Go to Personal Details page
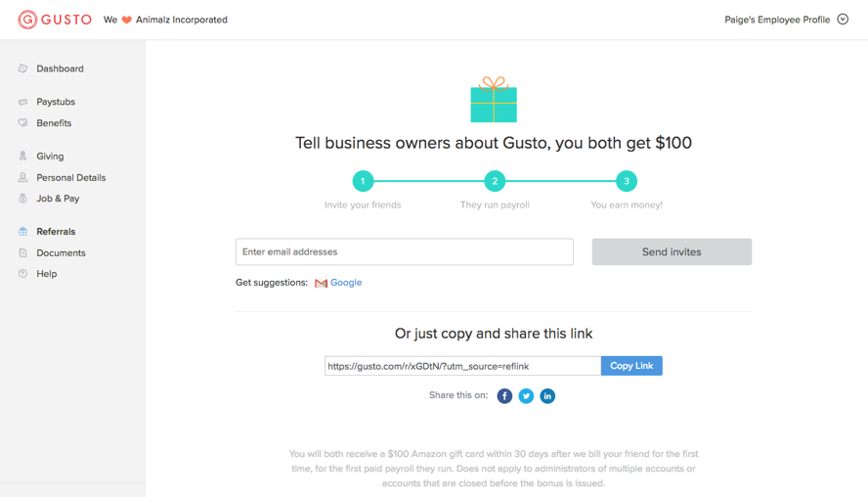This screenshot has height=497, width=868. (70, 178)
